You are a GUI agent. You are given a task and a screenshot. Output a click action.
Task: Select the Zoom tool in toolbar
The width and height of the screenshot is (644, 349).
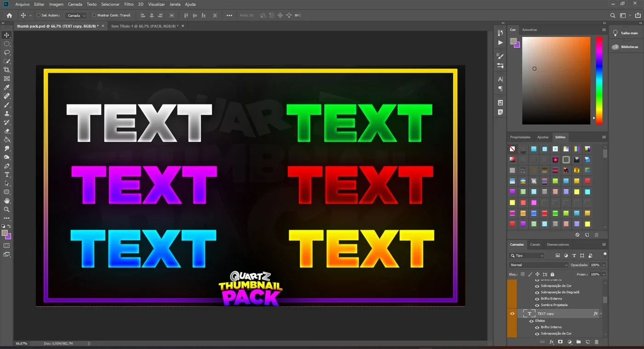coord(7,209)
